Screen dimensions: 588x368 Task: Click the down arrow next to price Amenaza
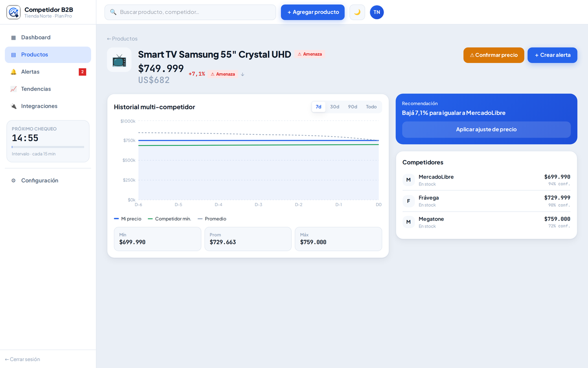pos(243,74)
